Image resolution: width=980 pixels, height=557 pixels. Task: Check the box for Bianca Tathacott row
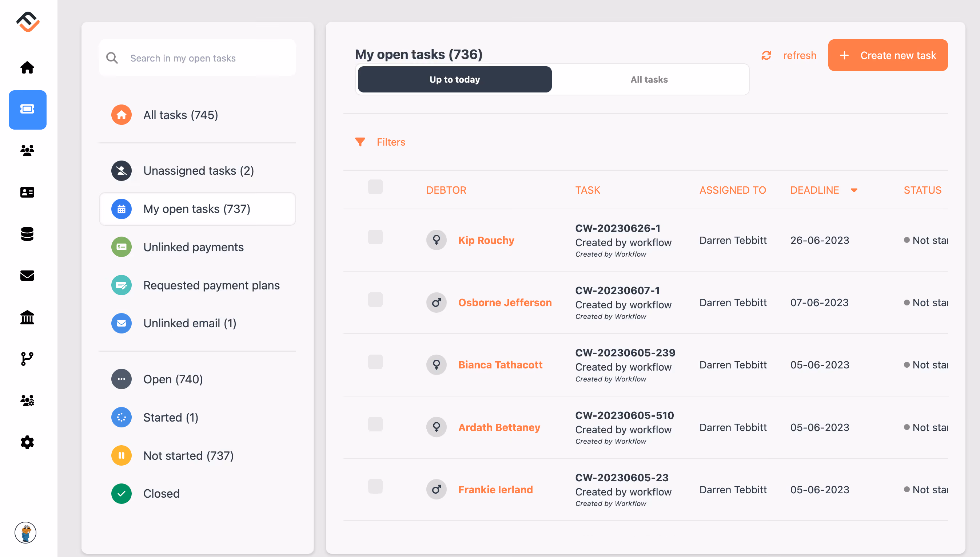click(x=375, y=362)
